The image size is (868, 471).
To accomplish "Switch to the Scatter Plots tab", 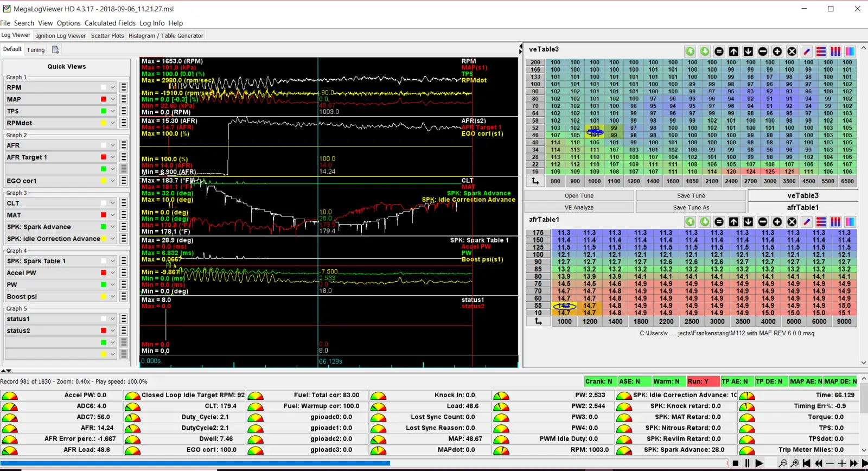I will coord(107,36).
